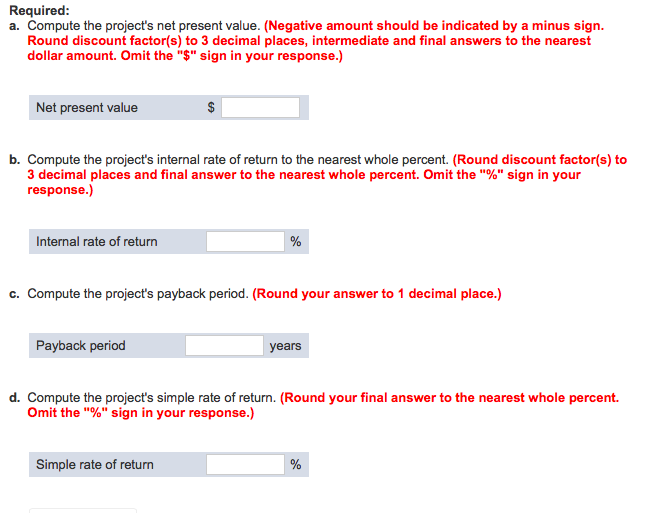Click the Internal rate of return input box
Screen dimensions: 672x513
coord(245,241)
